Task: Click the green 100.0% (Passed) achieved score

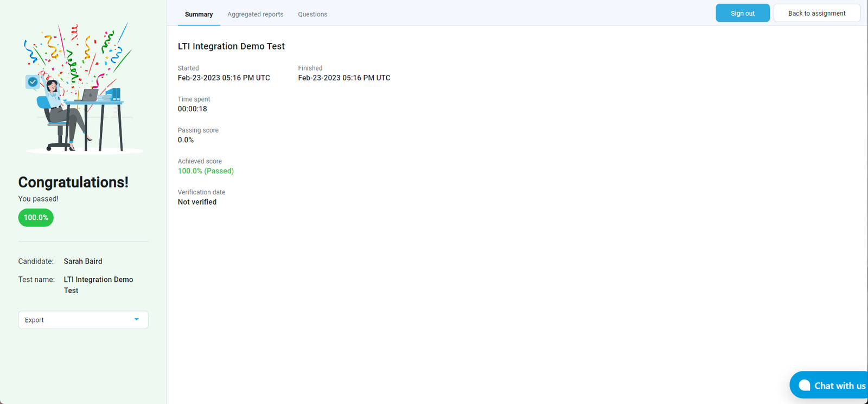Action: click(206, 171)
